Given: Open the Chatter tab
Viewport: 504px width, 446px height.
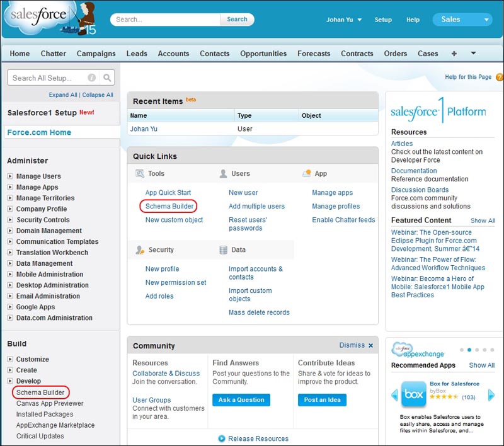Looking at the screenshot, I should [x=53, y=54].
